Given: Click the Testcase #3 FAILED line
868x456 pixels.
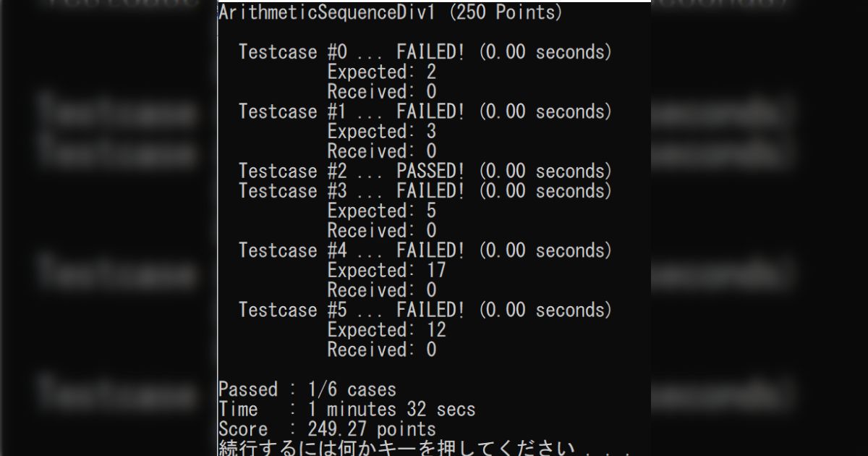Looking at the screenshot, I should pos(425,191).
